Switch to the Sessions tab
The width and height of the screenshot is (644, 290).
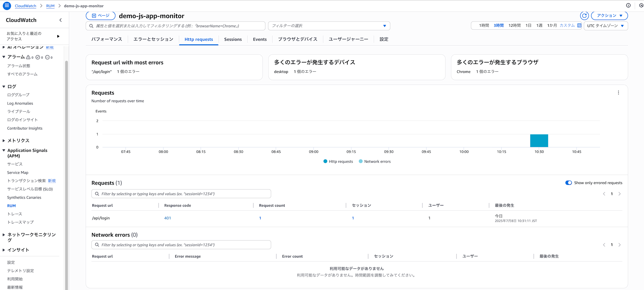click(233, 39)
